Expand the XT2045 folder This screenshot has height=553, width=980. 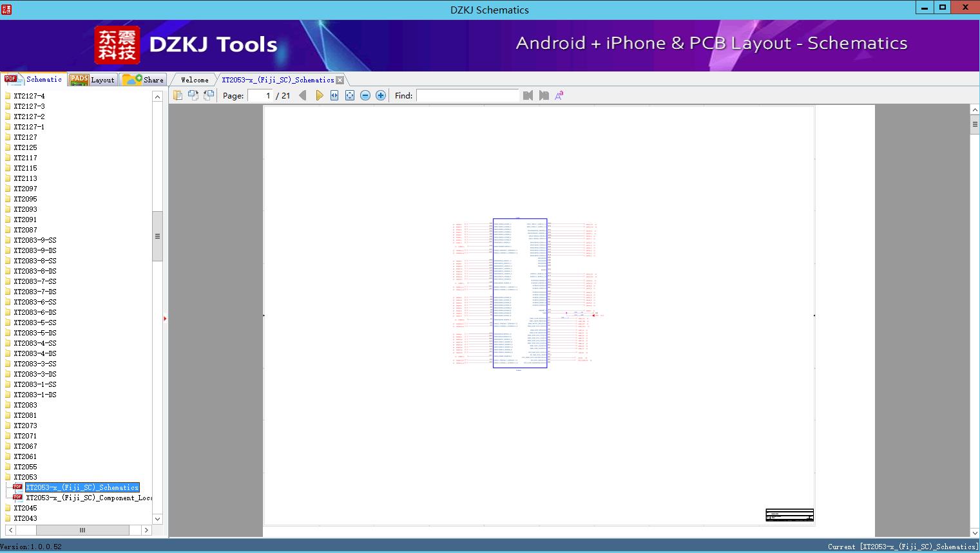coord(25,508)
